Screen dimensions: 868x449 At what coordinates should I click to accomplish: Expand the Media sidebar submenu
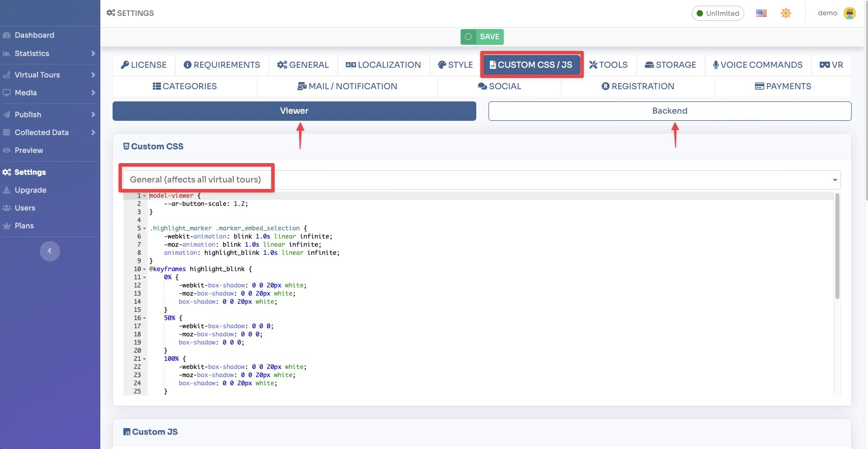click(x=93, y=93)
